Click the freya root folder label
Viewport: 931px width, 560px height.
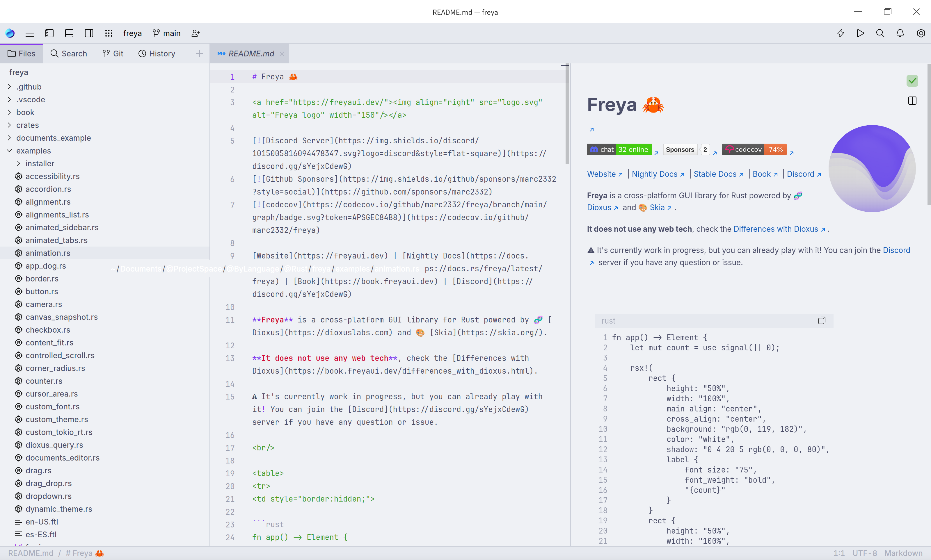pos(19,72)
